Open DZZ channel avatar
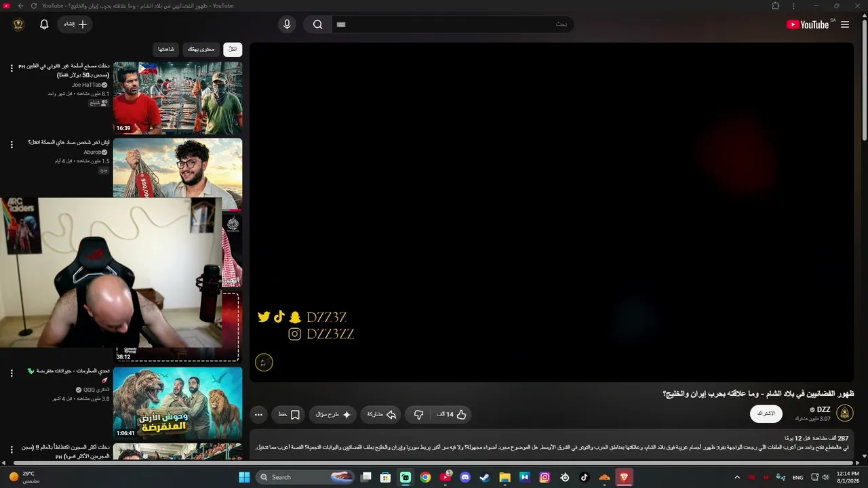Viewport: 868px width, 488px height. coord(845,413)
